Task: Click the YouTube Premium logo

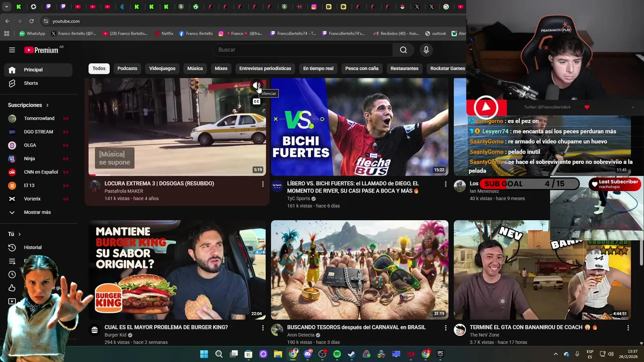Action: point(41,50)
